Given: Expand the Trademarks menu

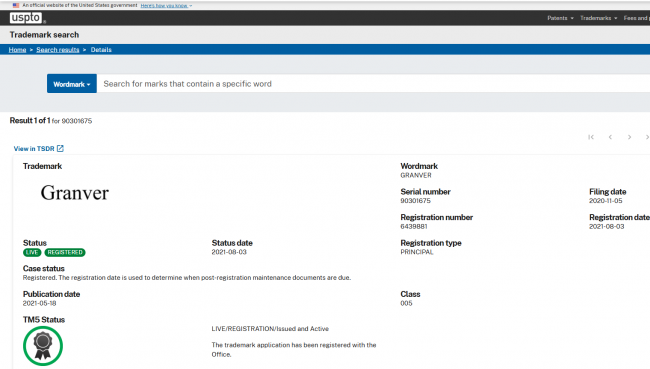Looking at the screenshot, I should 599,18.
